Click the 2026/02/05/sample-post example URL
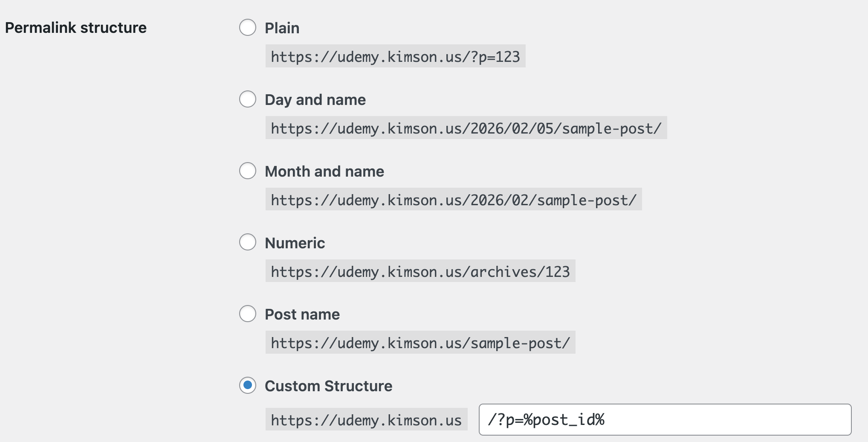This screenshot has width=868, height=442. tap(466, 128)
